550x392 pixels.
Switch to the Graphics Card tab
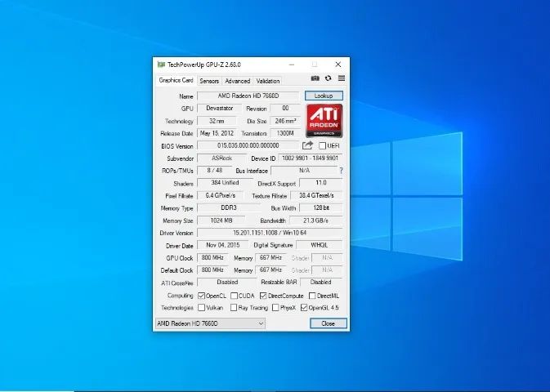point(176,80)
